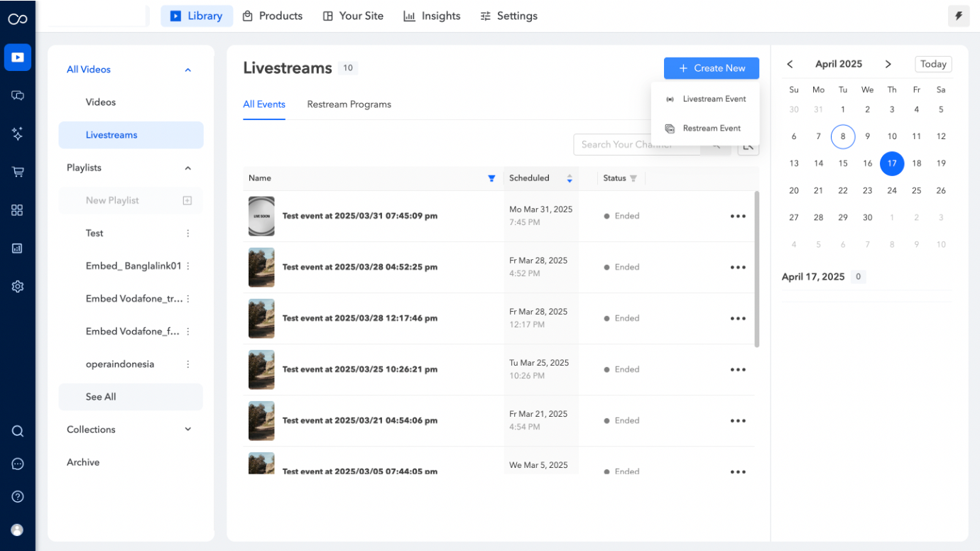
Task: Select the Videos link in the sidebar
Action: (100, 102)
